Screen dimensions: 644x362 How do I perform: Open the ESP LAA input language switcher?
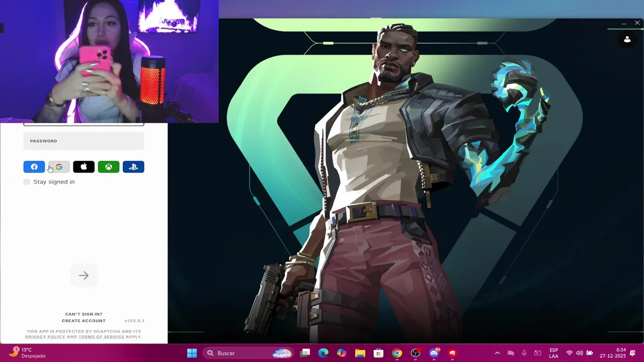point(553,353)
